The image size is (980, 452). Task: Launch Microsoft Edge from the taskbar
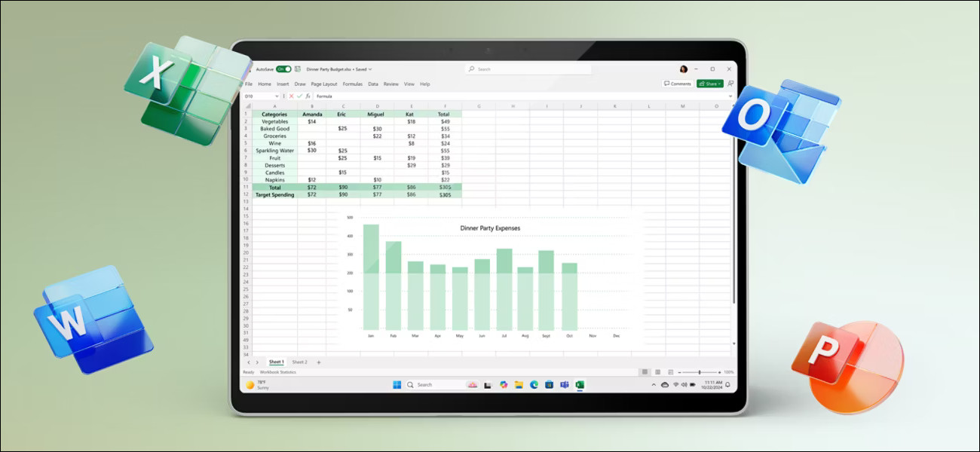[534, 384]
